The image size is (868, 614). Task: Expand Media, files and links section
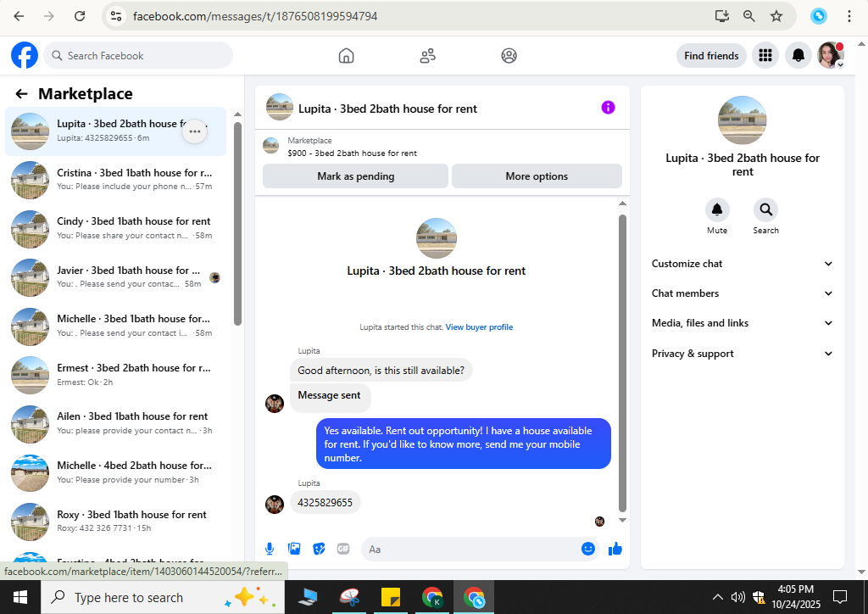[x=742, y=323]
